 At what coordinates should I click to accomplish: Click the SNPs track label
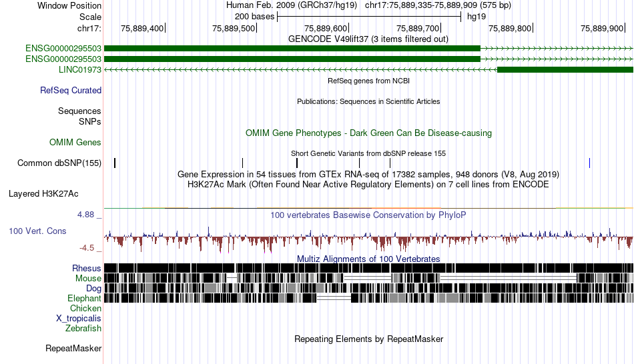90,121
